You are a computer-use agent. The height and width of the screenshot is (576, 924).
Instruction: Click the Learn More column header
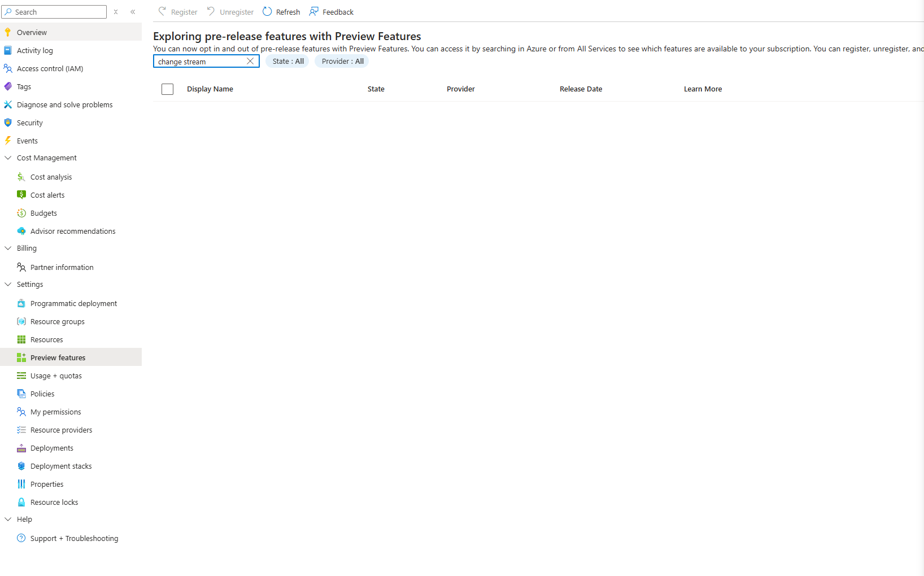pyautogui.click(x=703, y=89)
